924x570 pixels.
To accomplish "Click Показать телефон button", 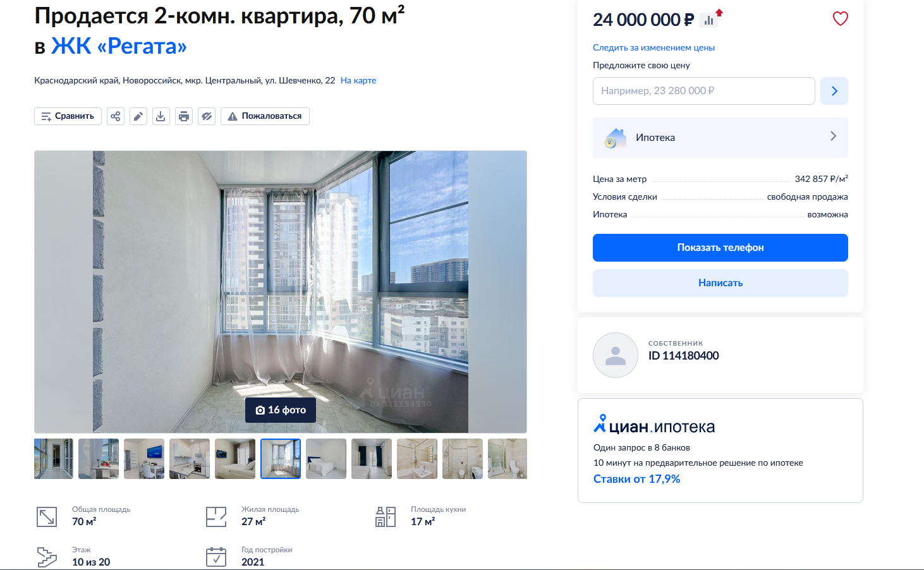I will coord(720,248).
